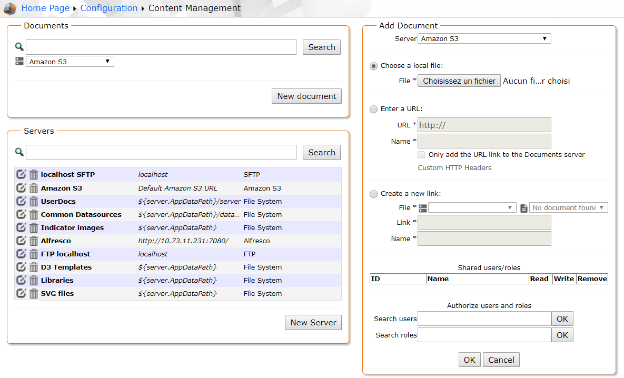Click the Documents search magnifier icon

19,47
